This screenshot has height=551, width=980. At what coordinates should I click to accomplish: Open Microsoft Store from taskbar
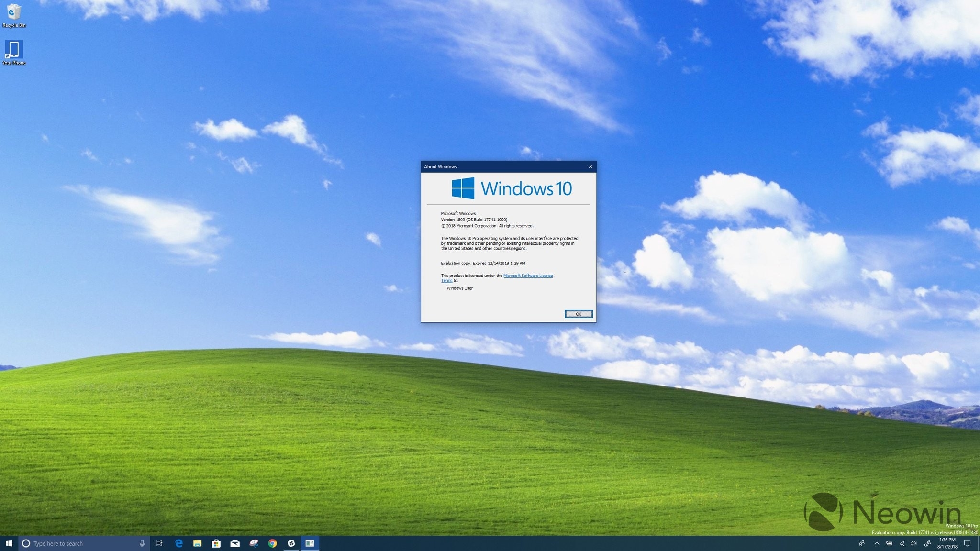pos(216,543)
